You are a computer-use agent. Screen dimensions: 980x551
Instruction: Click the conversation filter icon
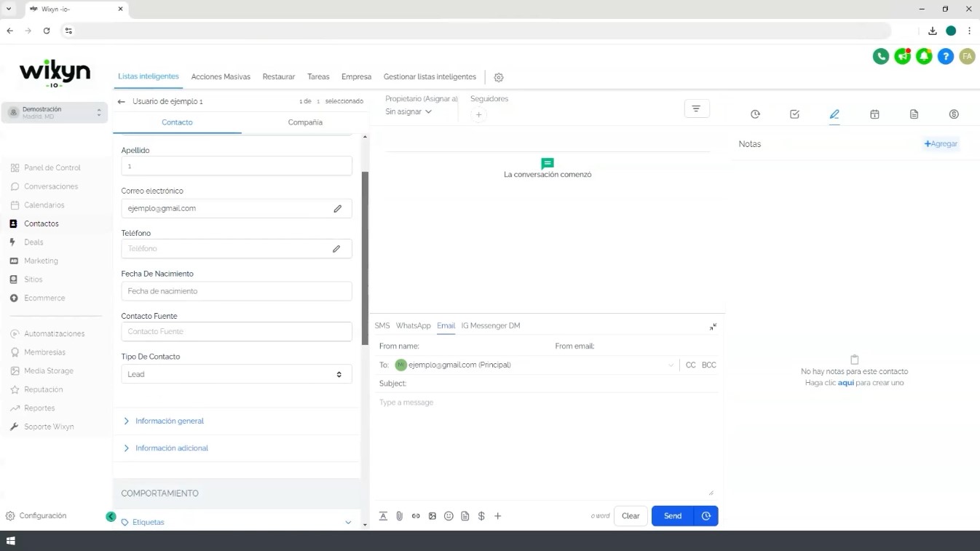click(697, 108)
